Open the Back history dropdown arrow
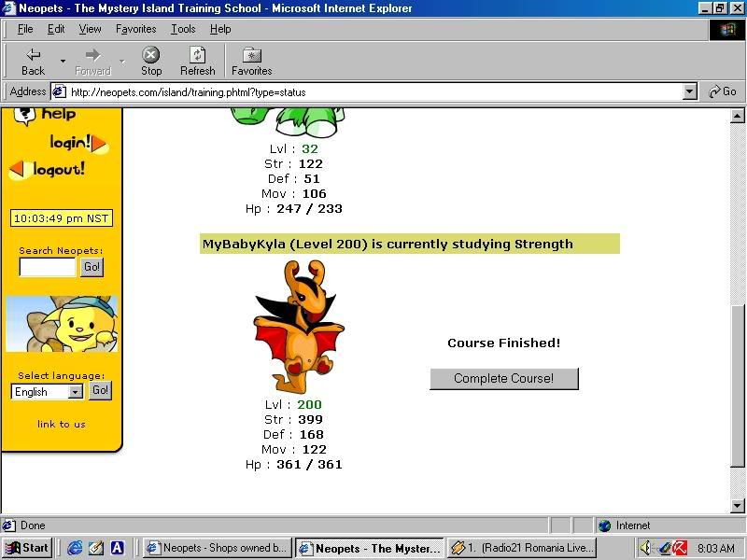The height and width of the screenshot is (560, 747). point(63,62)
